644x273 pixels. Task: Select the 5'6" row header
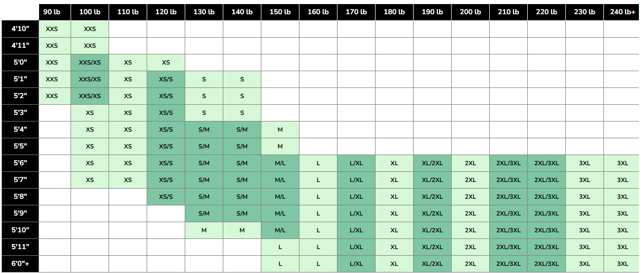click(21, 163)
